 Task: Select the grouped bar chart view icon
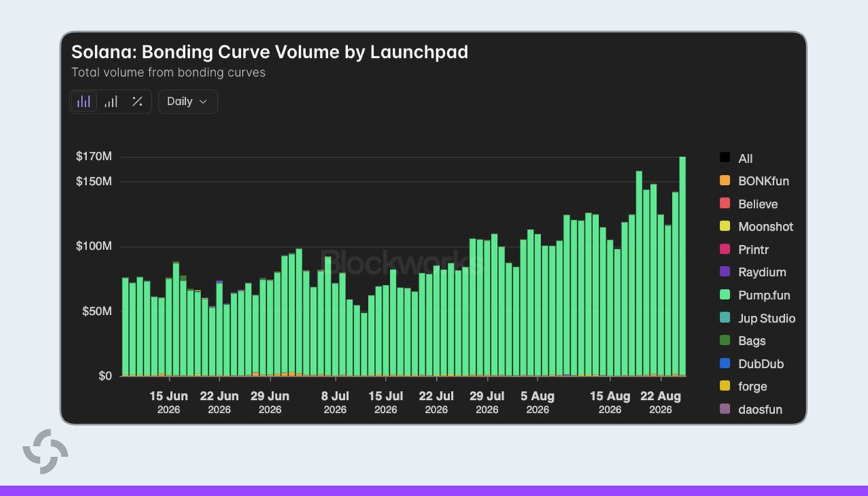pyautogui.click(x=83, y=102)
